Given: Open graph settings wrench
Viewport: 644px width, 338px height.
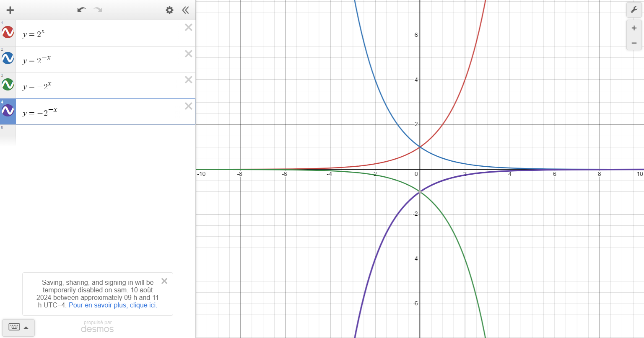Looking at the screenshot, I should click(x=634, y=10).
